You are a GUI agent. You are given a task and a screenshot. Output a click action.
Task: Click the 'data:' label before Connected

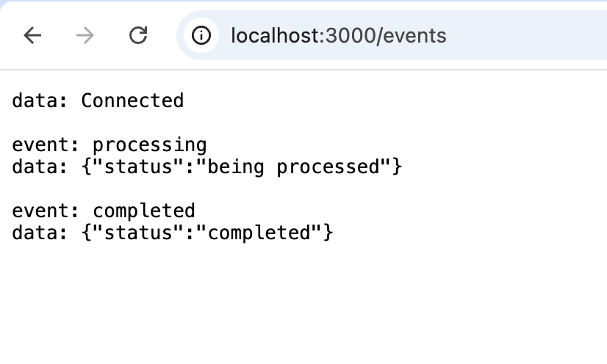tap(40, 101)
